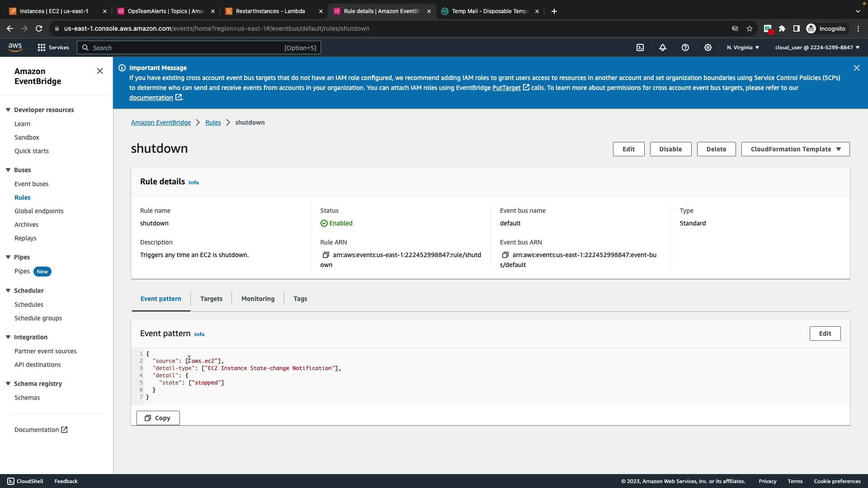Image resolution: width=868 pixels, height=488 pixels.
Task: Collapse the Scheduler sidebar section
Action: [x=8, y=291]
